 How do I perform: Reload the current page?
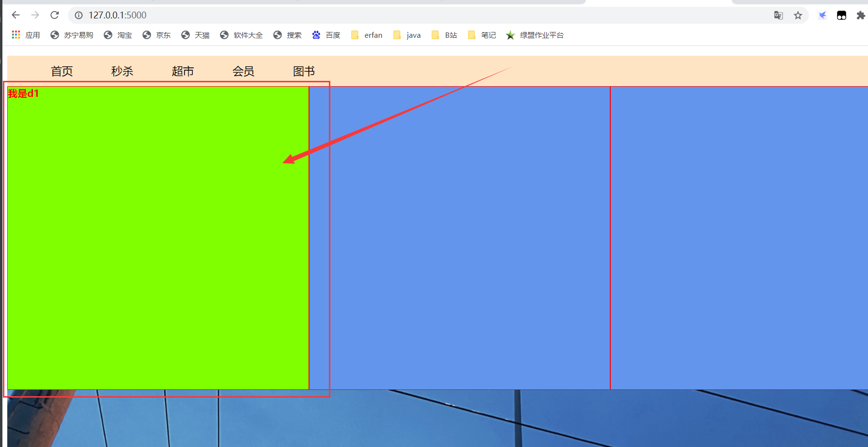[54, 15]
